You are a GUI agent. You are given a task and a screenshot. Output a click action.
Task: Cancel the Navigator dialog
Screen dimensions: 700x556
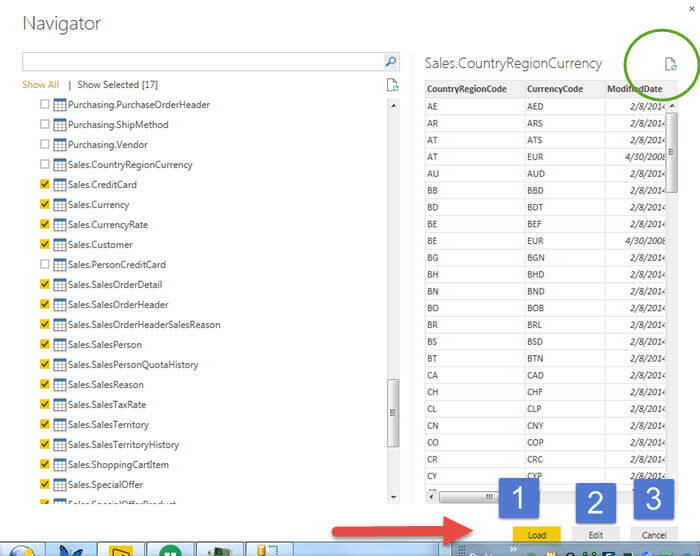tap(655, 535)
